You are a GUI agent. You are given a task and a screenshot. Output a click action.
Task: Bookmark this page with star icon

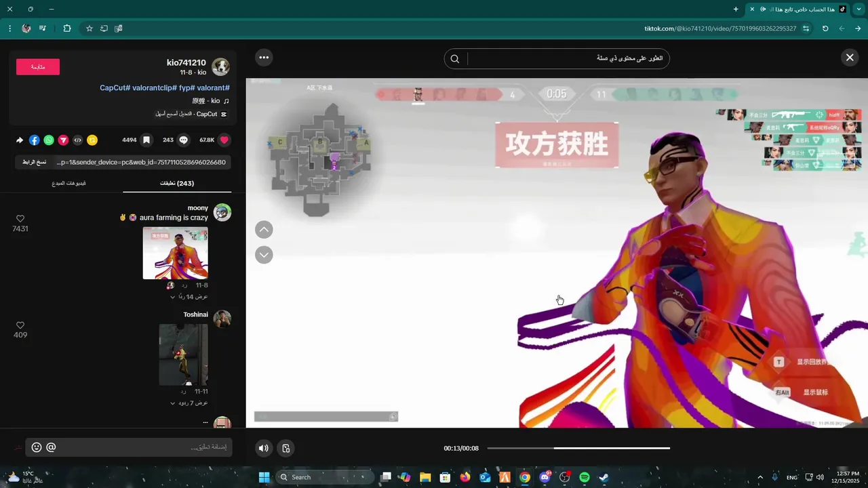89,28
